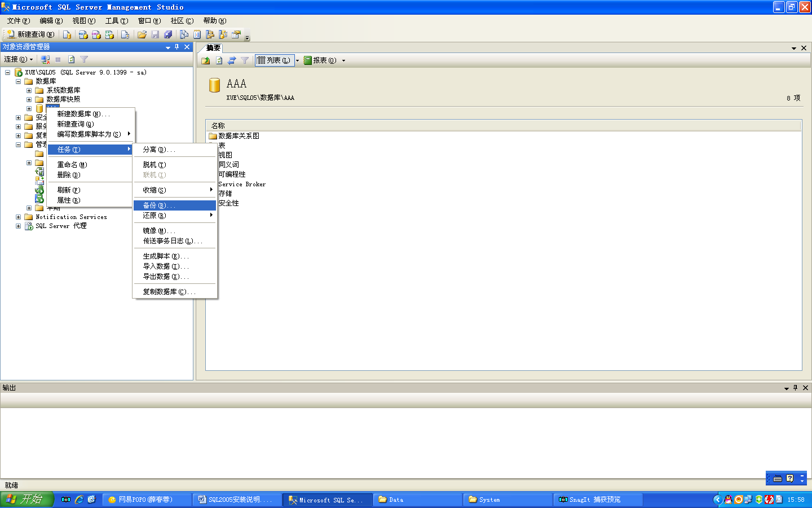The width and height of the screenshot is (812, 508).
Task: Open the 收缩 submenu
Action: 175,190
